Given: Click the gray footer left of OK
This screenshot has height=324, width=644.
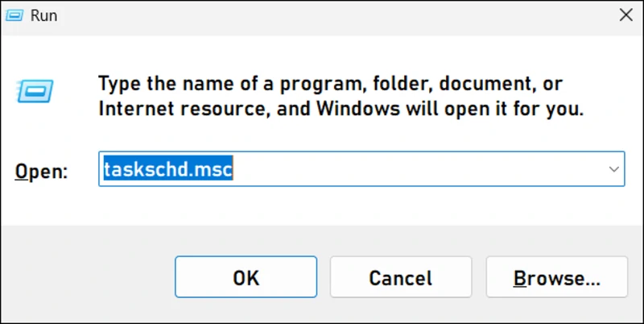Looking at the screenshot, I should (89, 278).
